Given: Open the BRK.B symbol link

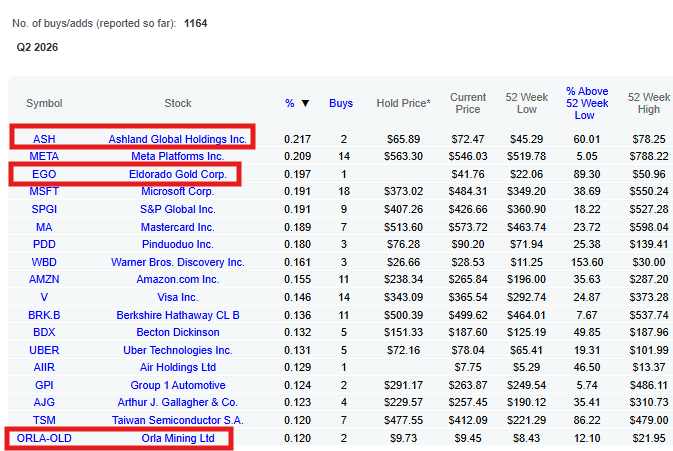Looking at the screenshot, I should (x=44, y=315).
